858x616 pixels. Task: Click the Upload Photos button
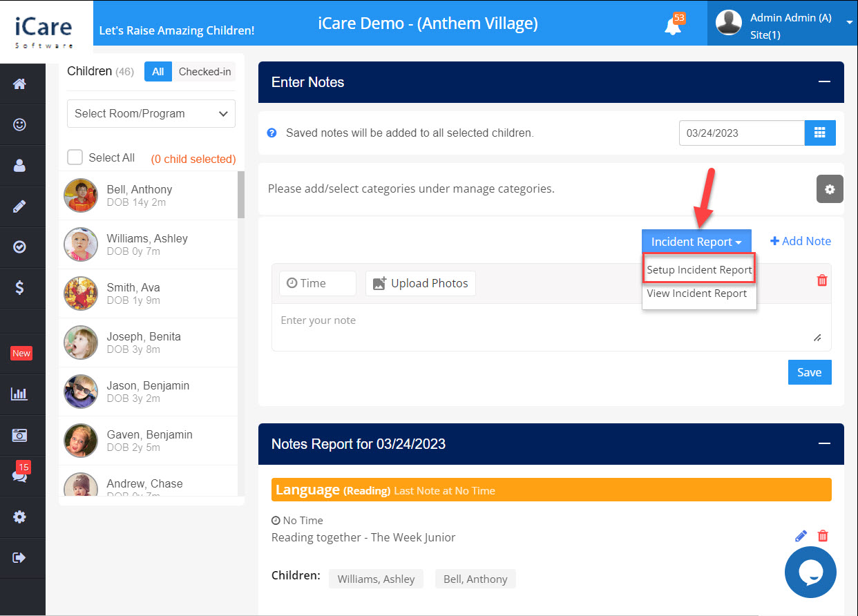click(x=421, y=283)
